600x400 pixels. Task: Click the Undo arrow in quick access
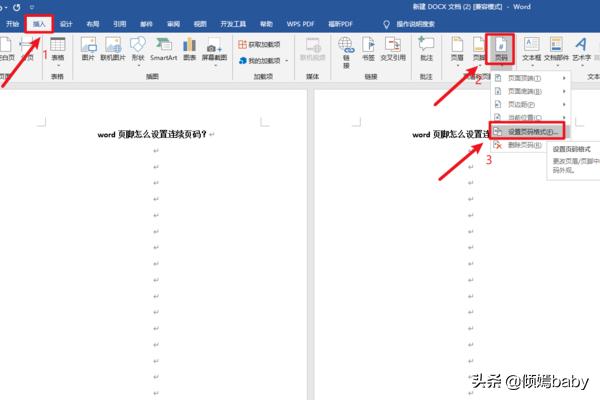click(x=17, y=7)
